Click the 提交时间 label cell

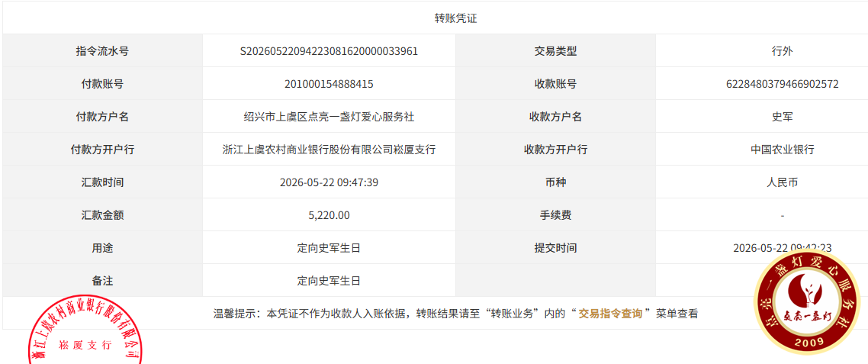point(555,248)
